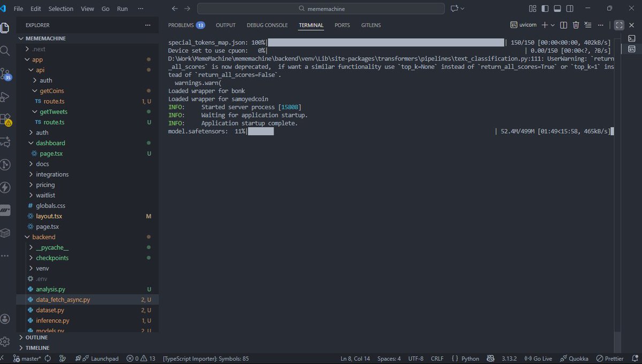Collapse the MEMEMACHINE root folder
Screen dimensions: 642x364
tap(88, 38)
